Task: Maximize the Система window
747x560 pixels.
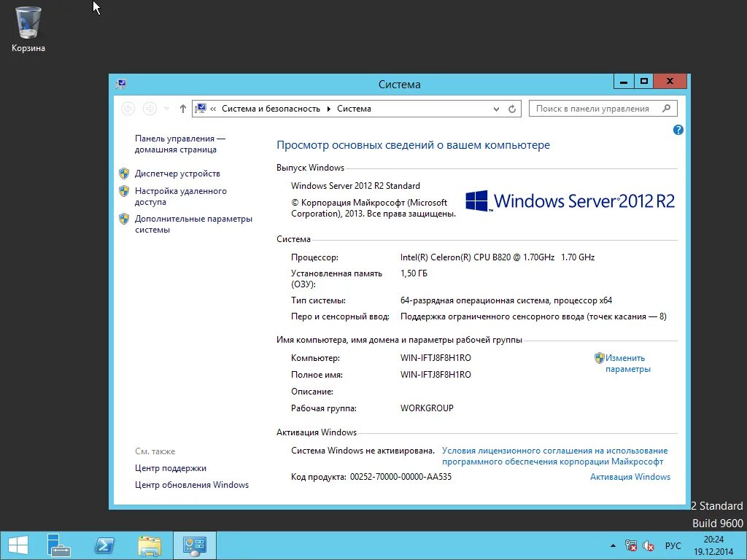Action: coord(644,82)
